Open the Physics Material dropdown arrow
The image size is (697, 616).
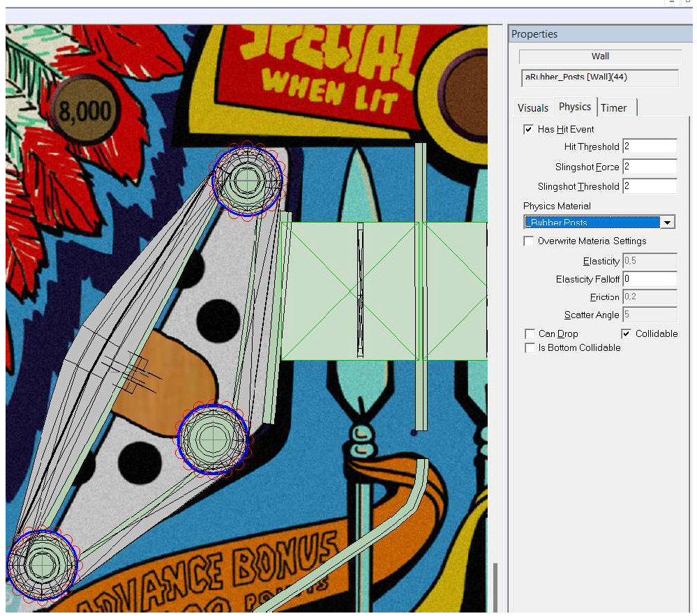[x=667, y=223]
